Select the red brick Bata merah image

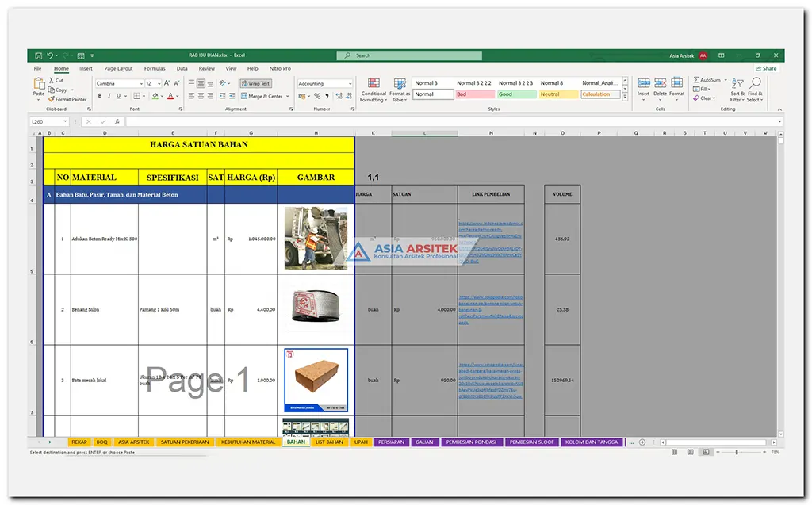pyautogui.click(x=316, y=381)
